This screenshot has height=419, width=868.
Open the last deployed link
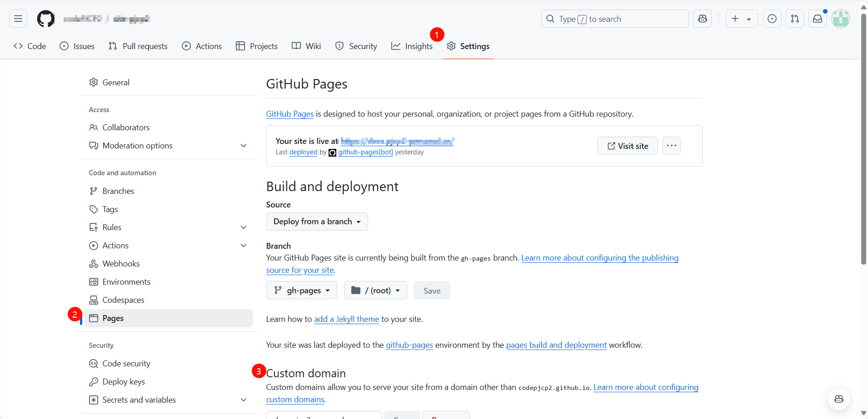[x=303, y=152]
